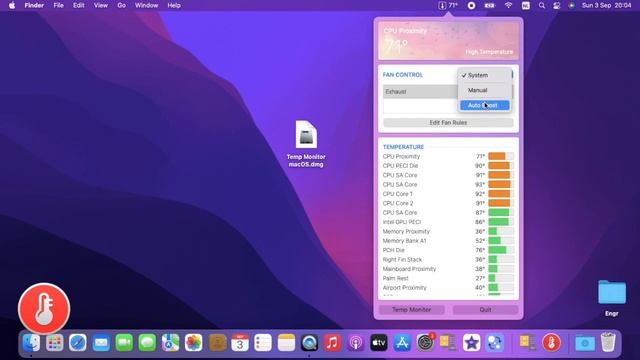Open Podcasts from the Dock
Viewport: 640px width, 360px height.
(356, 342)
